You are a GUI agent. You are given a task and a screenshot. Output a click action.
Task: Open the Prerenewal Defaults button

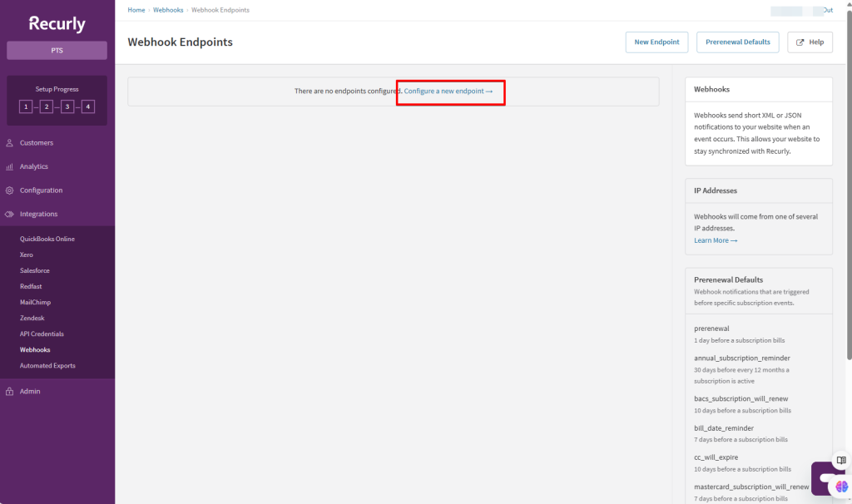pyautogui.click(x=738, y=42)
